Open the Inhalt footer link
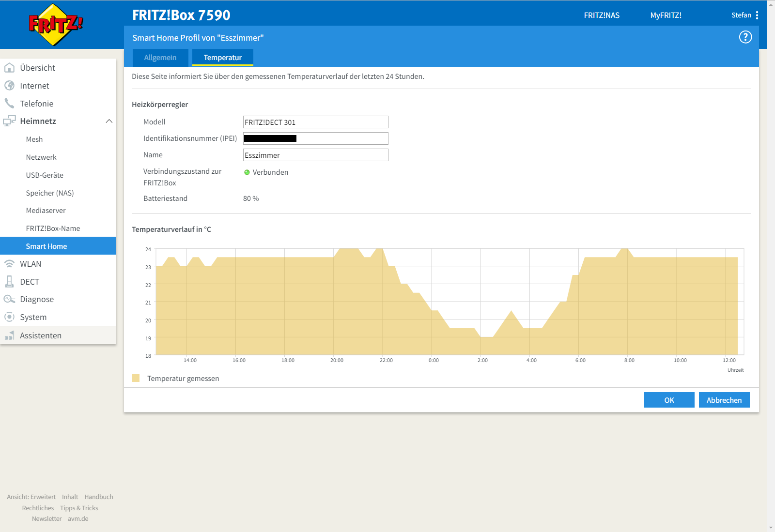 click(70, 497)
